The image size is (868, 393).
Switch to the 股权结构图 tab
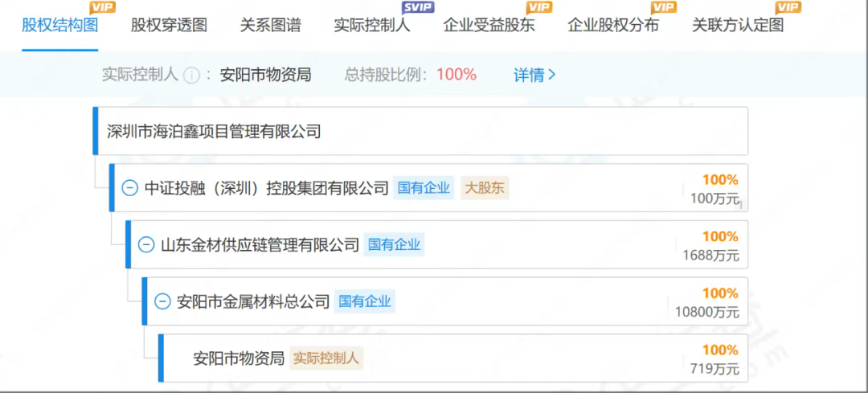59,26
